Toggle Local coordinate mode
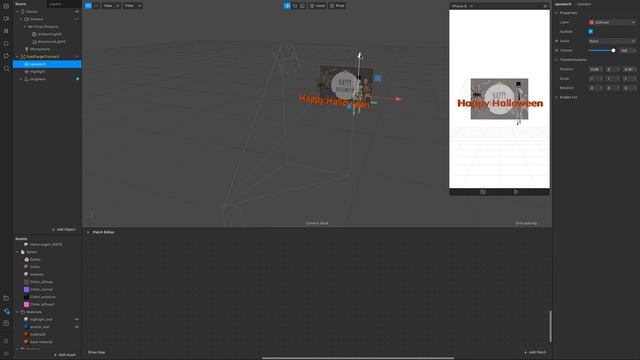The height and width of the screenshot is (360, 640). click(x=317, y=6)
